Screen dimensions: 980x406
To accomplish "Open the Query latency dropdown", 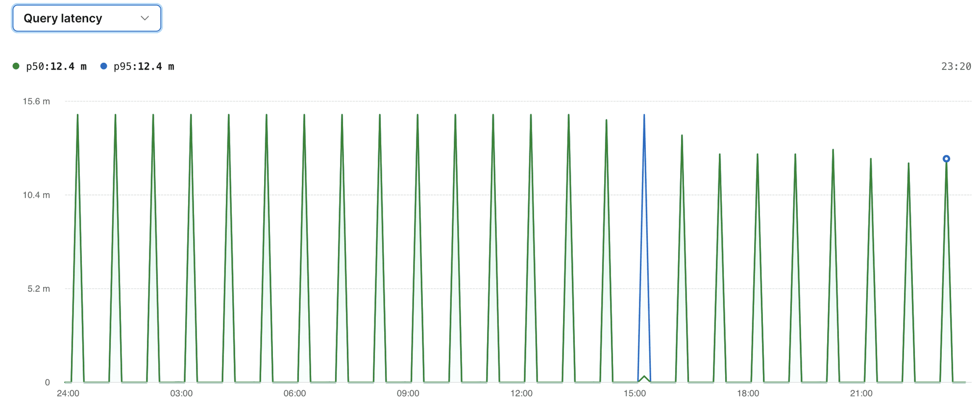I will click(x=87, y=18).
